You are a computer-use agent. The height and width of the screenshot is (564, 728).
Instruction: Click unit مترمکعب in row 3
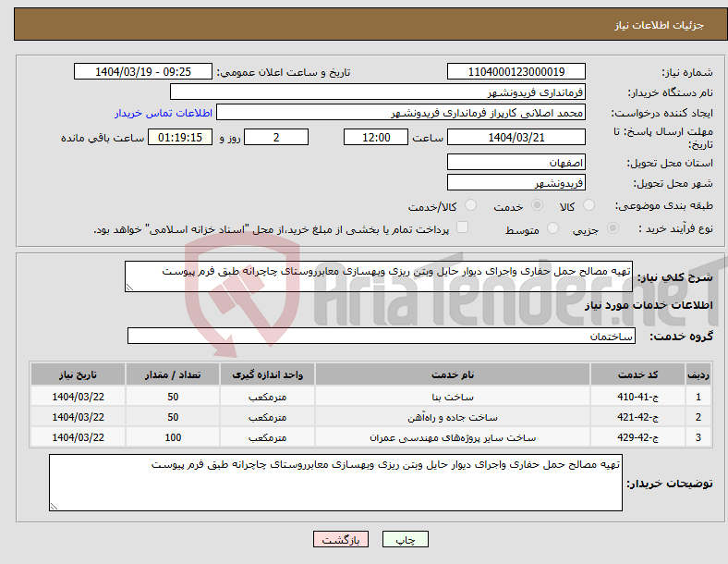tap(267, 437)
